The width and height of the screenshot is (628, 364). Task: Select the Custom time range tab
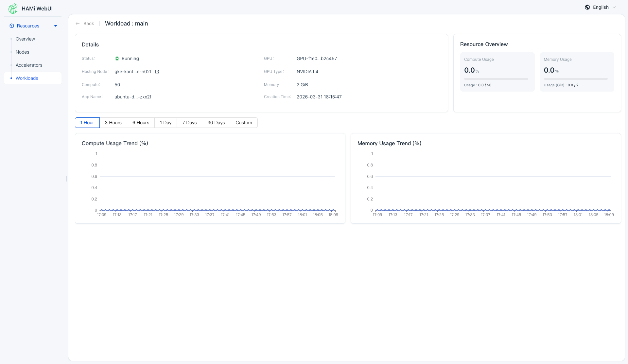click(244, 122)
